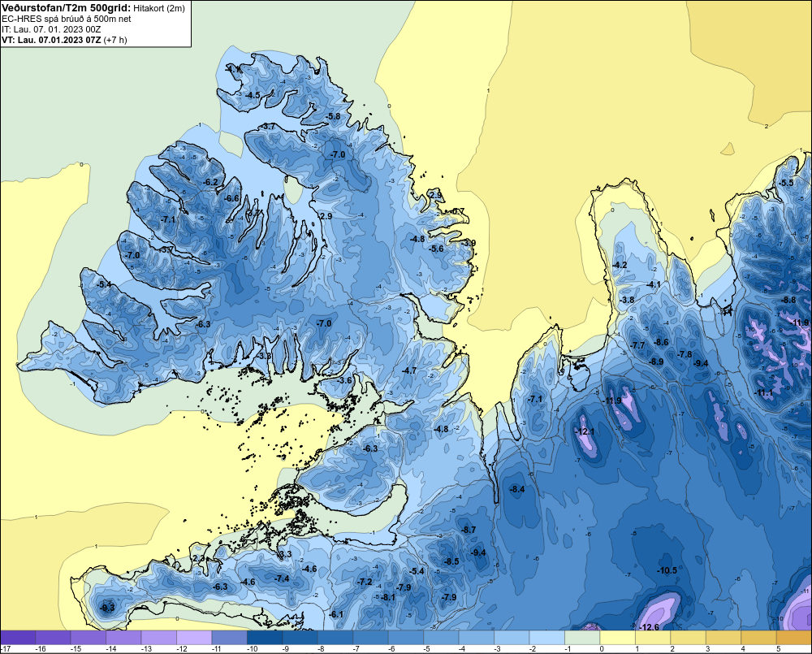812x654 pixels.
Task: Click the legend swatch between 2 and 3
Action: pyautogui.click(x=688, y=638)
